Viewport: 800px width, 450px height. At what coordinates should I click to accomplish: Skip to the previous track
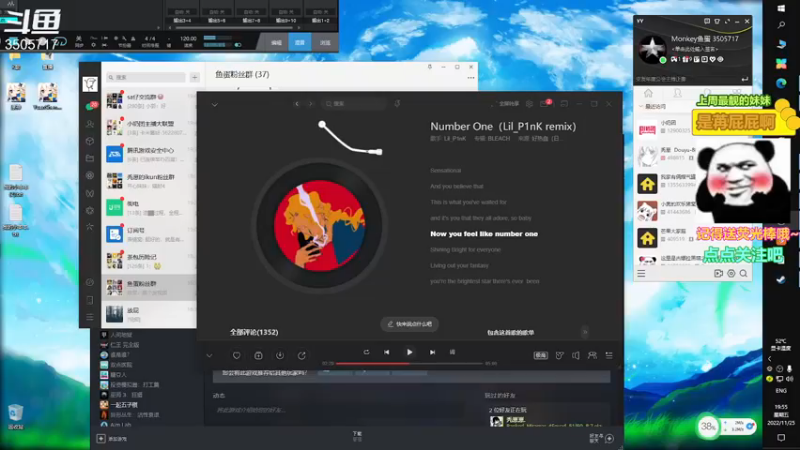click(387, 352)
